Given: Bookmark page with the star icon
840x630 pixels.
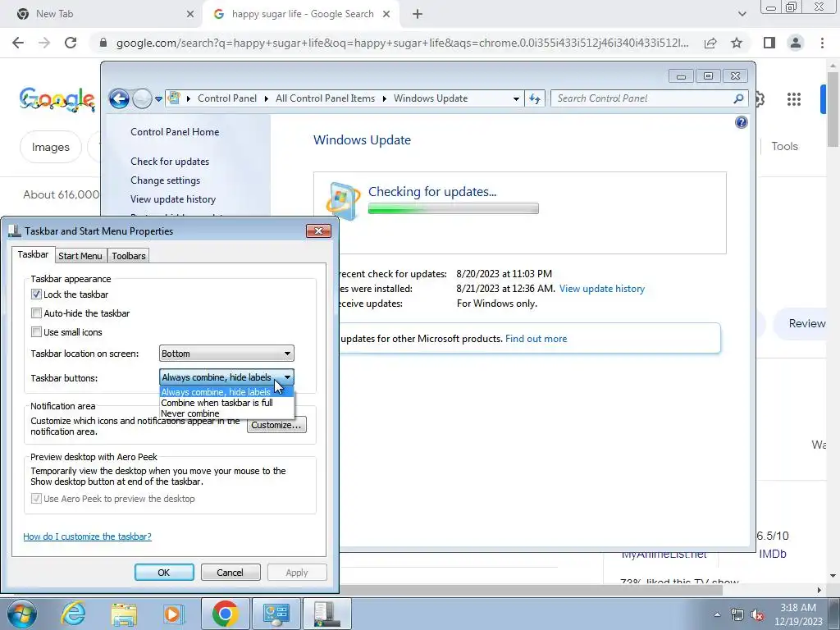Looking at the screenshot, I should 737,43.
